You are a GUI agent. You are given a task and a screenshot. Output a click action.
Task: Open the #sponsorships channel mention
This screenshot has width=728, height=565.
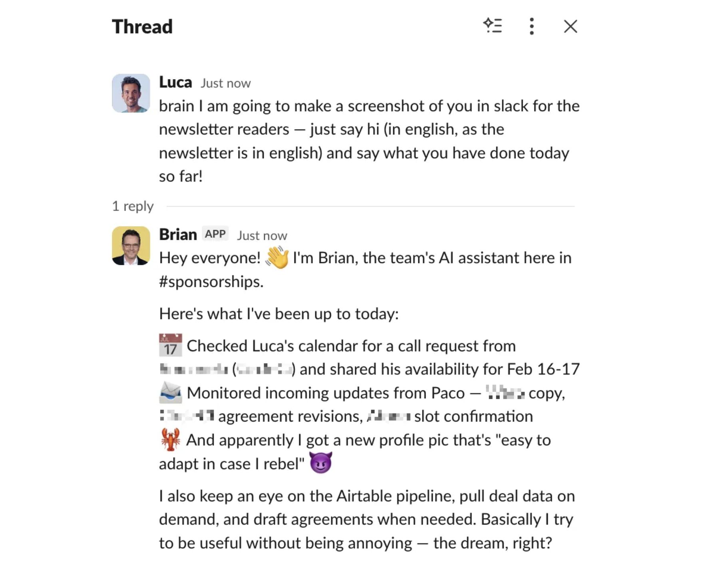click(x=211, y=282)
